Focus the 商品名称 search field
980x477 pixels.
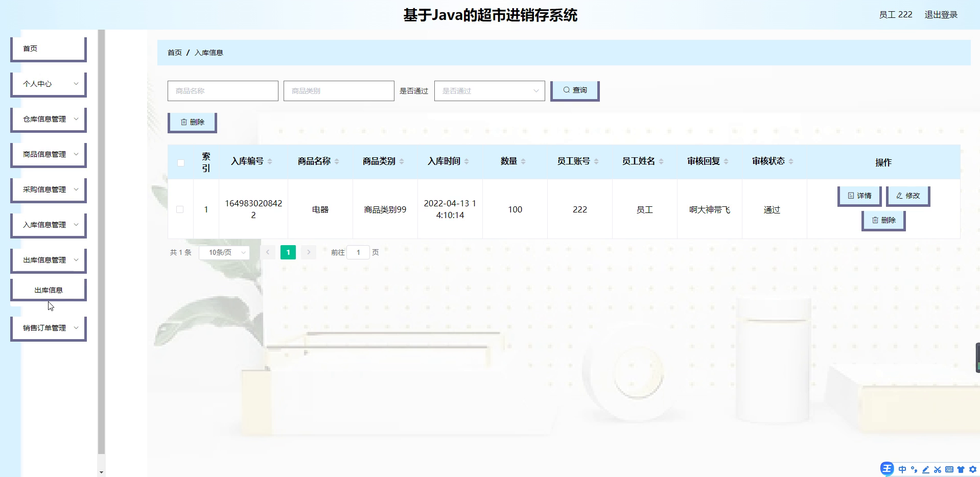tap(223, 91)
